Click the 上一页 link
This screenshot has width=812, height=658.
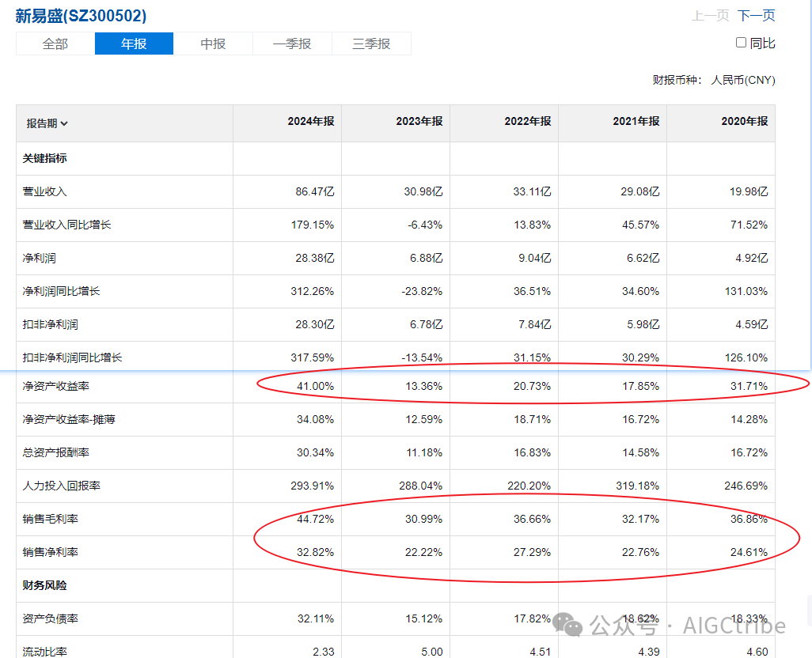pyautogui.click(x=711, y=16)
